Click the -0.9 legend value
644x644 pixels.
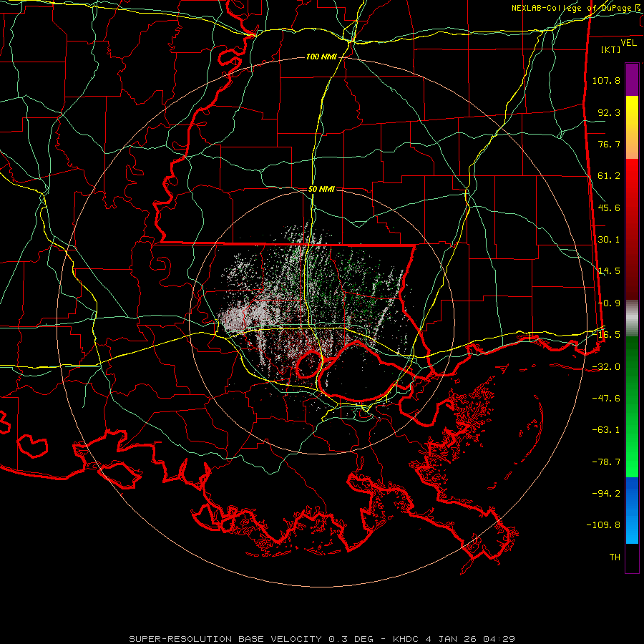pyautogui.click(x=609, y=303)
